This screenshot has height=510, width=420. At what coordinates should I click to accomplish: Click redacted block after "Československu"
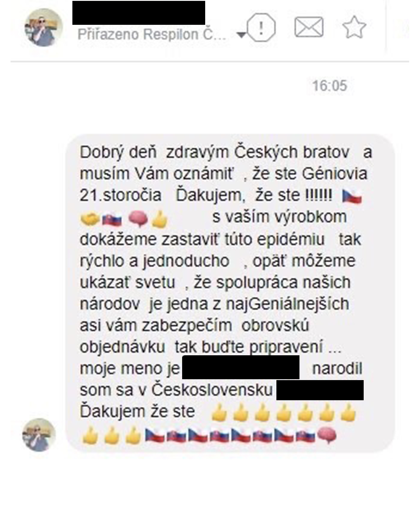click(320, 390)
